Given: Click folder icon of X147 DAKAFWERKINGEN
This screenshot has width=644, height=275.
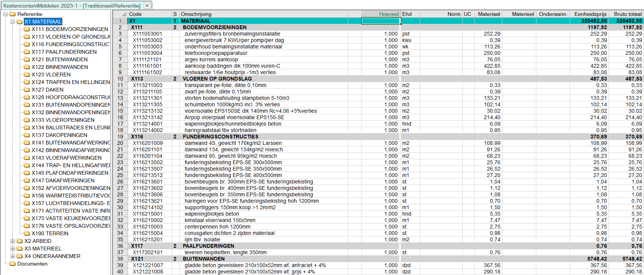Looking at the screenshot, I should pos(27,180).
